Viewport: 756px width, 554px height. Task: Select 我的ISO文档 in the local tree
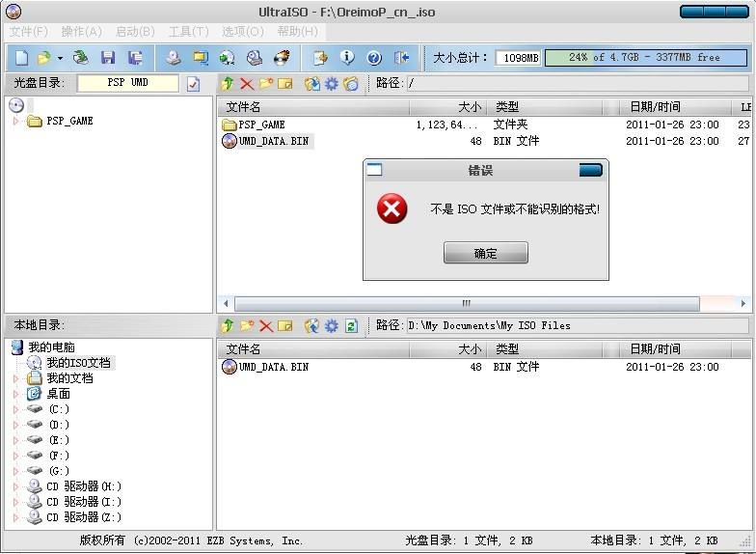pyautogui.click(x=79, y=363)
